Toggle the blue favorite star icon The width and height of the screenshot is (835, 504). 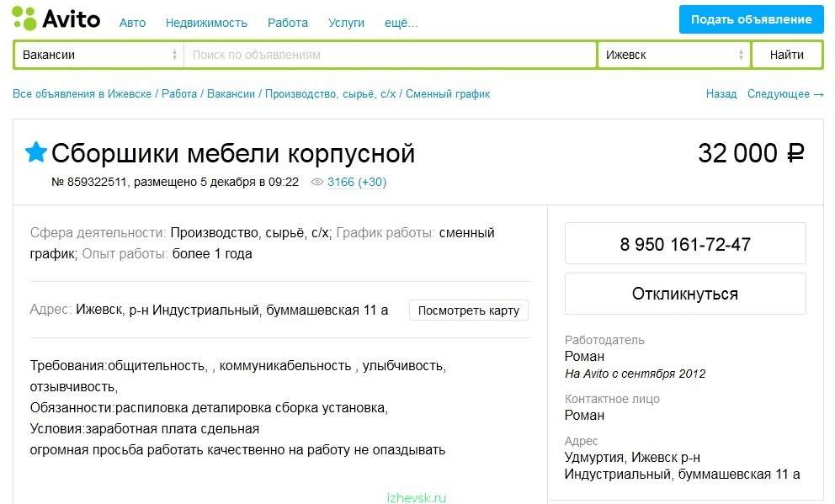(36, 152)
